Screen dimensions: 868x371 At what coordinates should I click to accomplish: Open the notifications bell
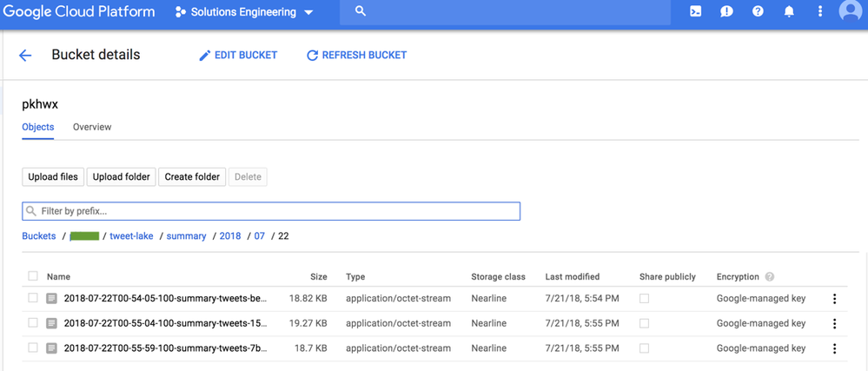tap(789, 12)
